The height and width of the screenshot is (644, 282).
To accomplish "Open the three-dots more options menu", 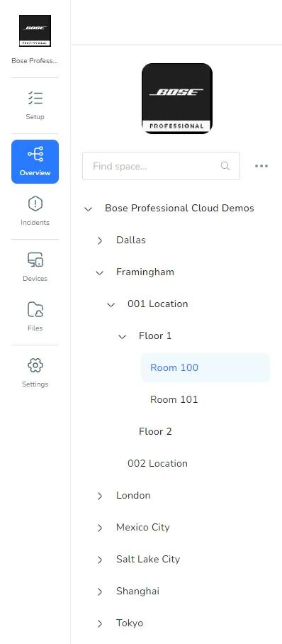I will click(261, 166).
